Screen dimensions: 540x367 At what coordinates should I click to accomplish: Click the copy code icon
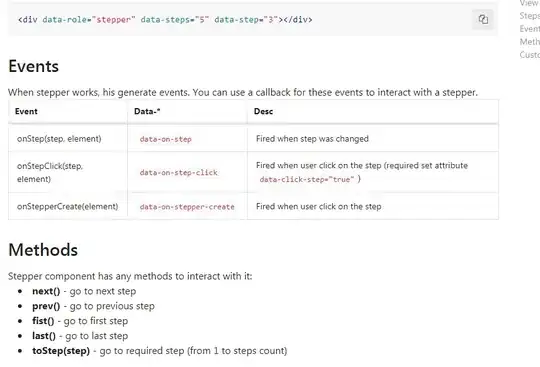click(483, 19)
